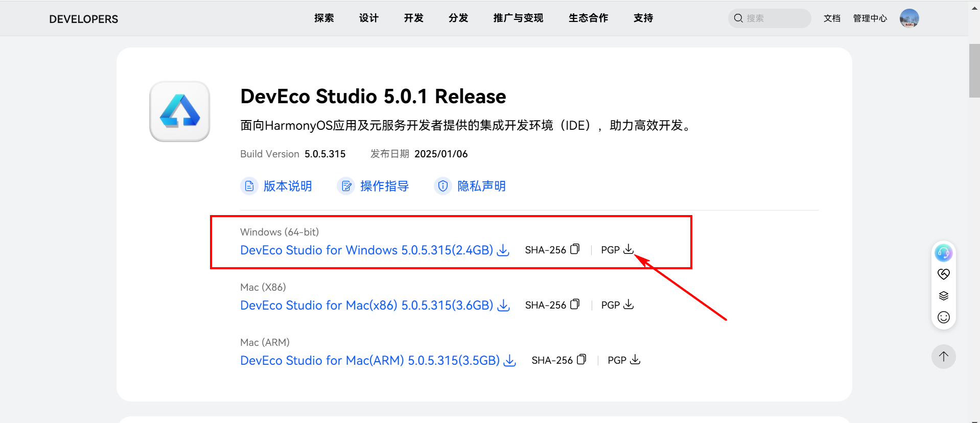This screenshot has height=423, width=980.
Task: Open the 探索 menu
Action: pyautogui.click(x=324, y=18)
